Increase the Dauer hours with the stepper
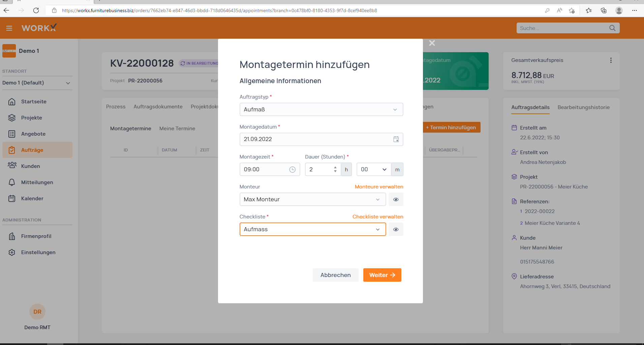The height and width of the screenshot is (345, 644). (335, 167)
